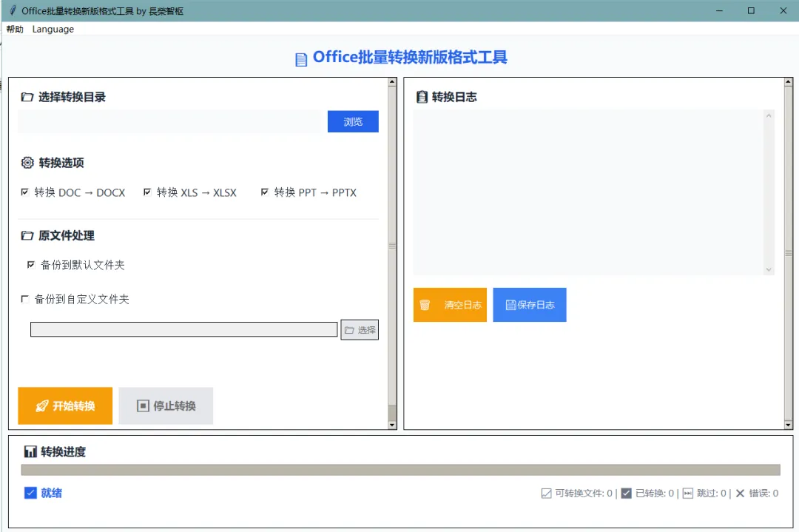
Task: Clear the log with 清空日志
Action: coord(450,305)
